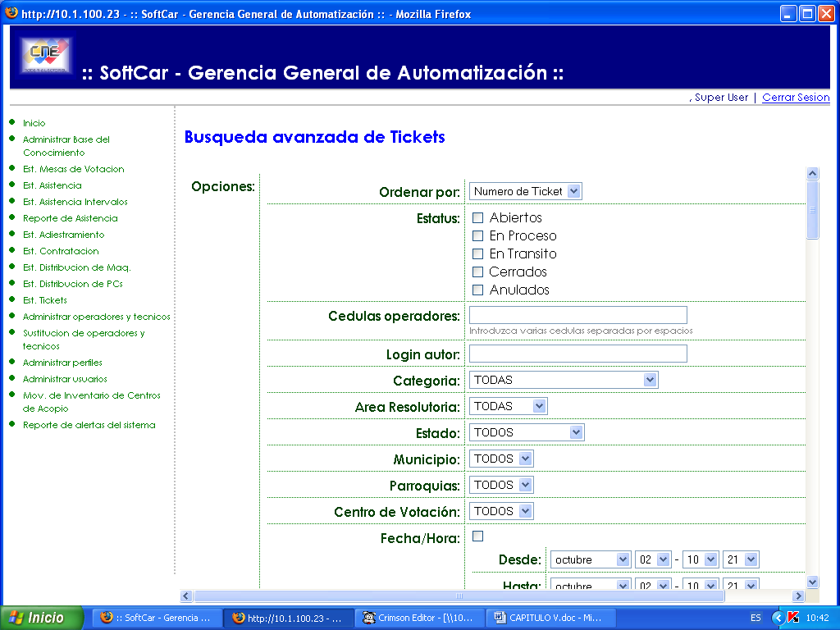
Task: Open the Categoria dropdown
Action: pos(564,380)
